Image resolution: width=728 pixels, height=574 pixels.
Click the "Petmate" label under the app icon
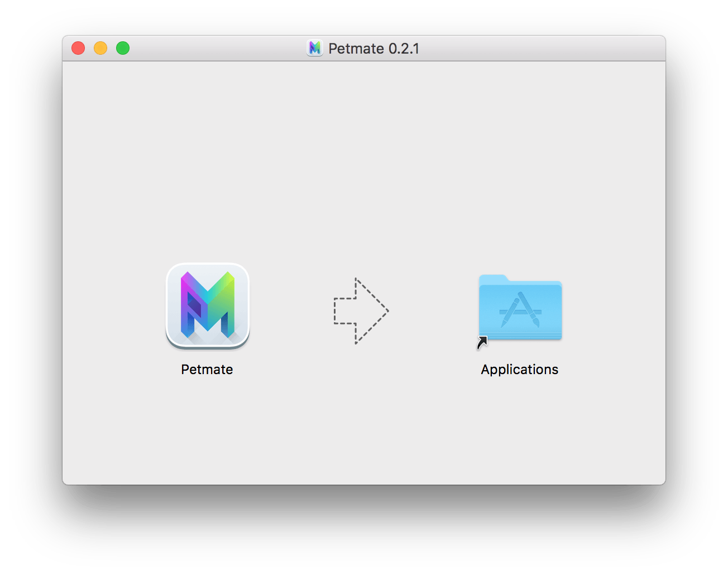[x=207, y=370]
